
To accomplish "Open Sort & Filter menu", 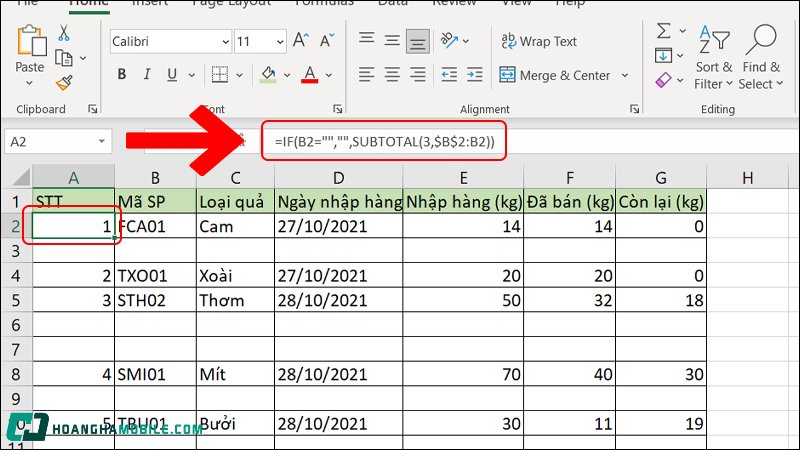I will click(x=713, y=57).
